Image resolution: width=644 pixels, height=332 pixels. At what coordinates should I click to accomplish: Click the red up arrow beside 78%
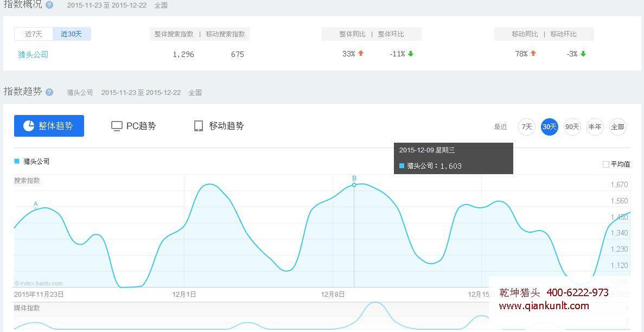pos(533,54)
